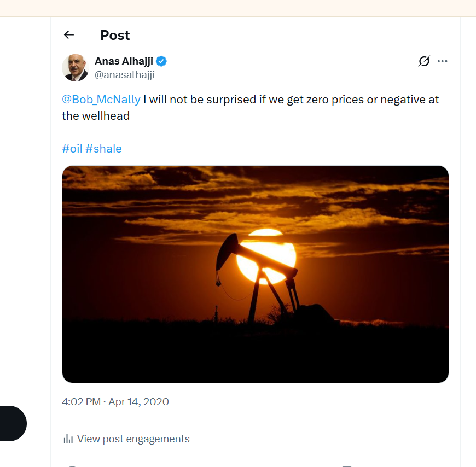Image resolution: width=476 pixels, height=467 pixels.
Task: Click the dark rounded button at left edge
Action: click(x=12, y=423)
